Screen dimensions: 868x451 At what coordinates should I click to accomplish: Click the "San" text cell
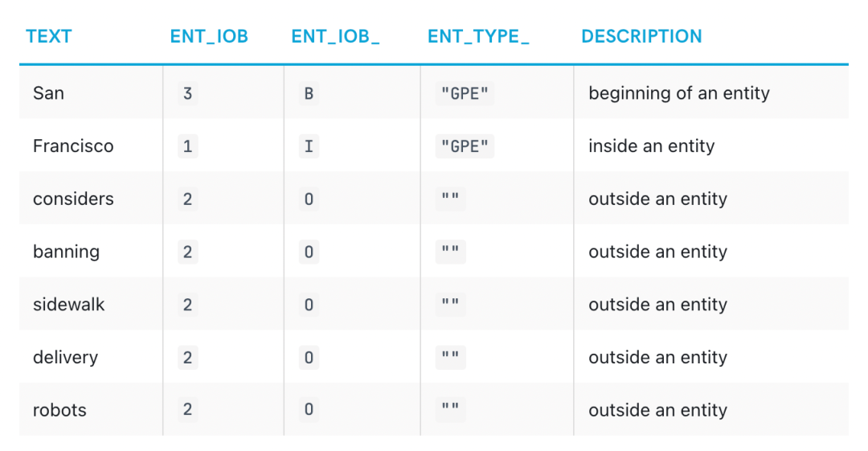[x=48, y=93]
